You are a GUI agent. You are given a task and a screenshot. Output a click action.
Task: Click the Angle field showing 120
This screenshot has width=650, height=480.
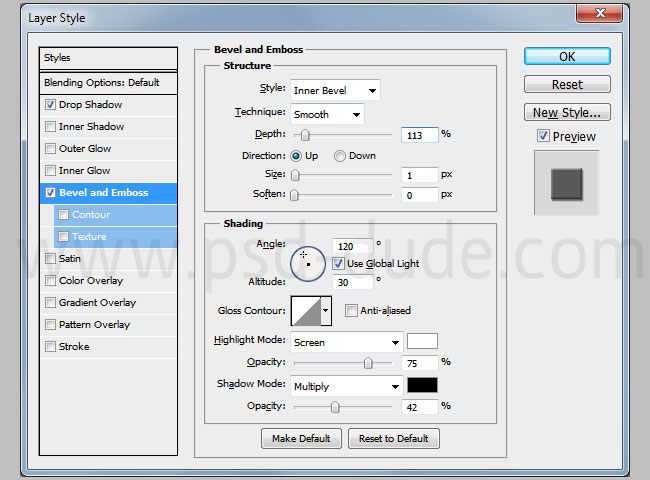(x=353, y=246)
